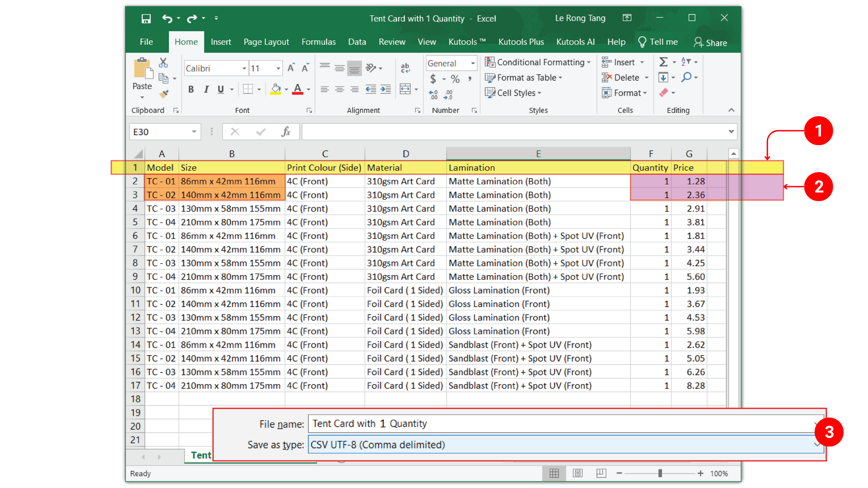This screenshot has width=868, height=488.
Task: Click the zoom slider handle
Action: tap(660, 473)
